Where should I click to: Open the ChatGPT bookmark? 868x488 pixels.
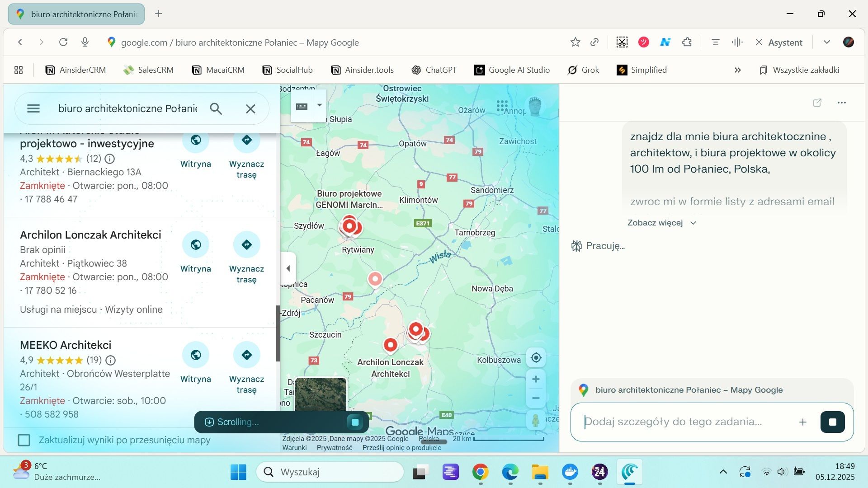(x=434, y=70)
